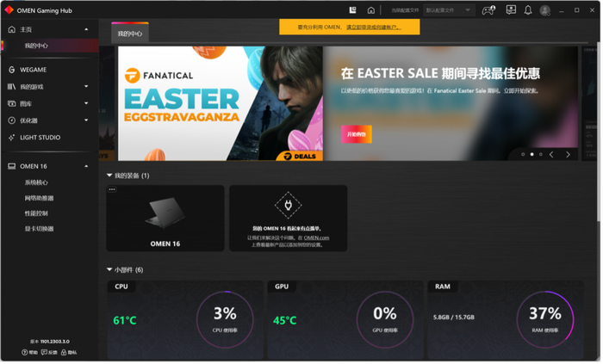Viewport: 603px width, 364px height.
Task: Open 性能控制 under OMEN 16
Action: click(36, 213)
